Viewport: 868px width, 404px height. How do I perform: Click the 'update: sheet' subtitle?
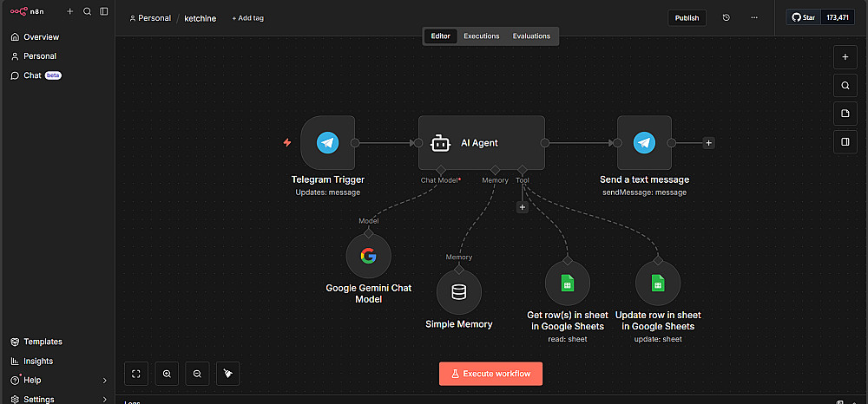[x=658, y=339]
